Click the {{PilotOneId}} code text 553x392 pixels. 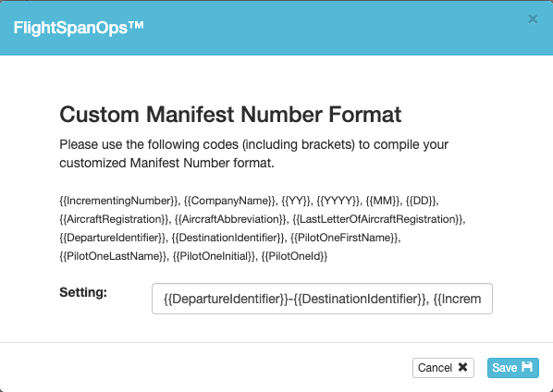(294, 256)
